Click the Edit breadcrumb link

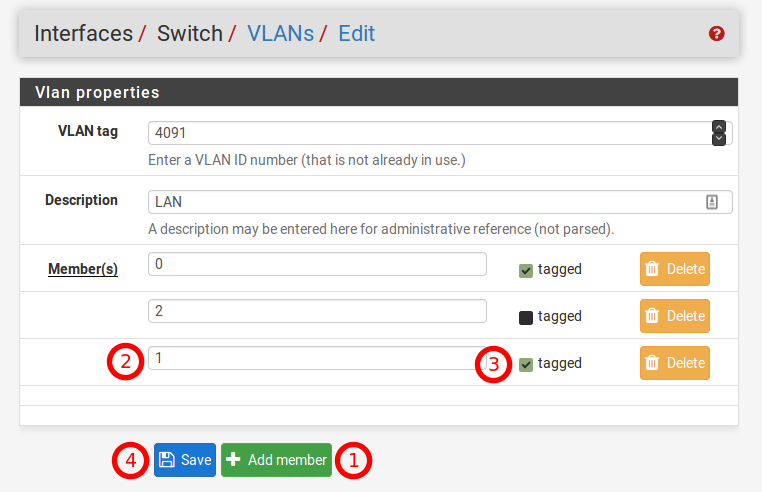[x=356, y=33]
